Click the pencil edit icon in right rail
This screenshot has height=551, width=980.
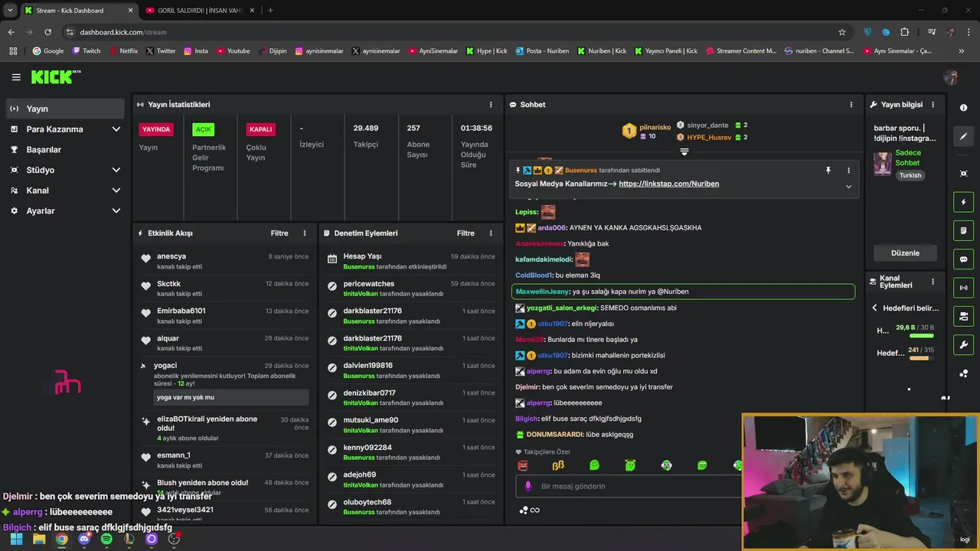coord(963,136)
